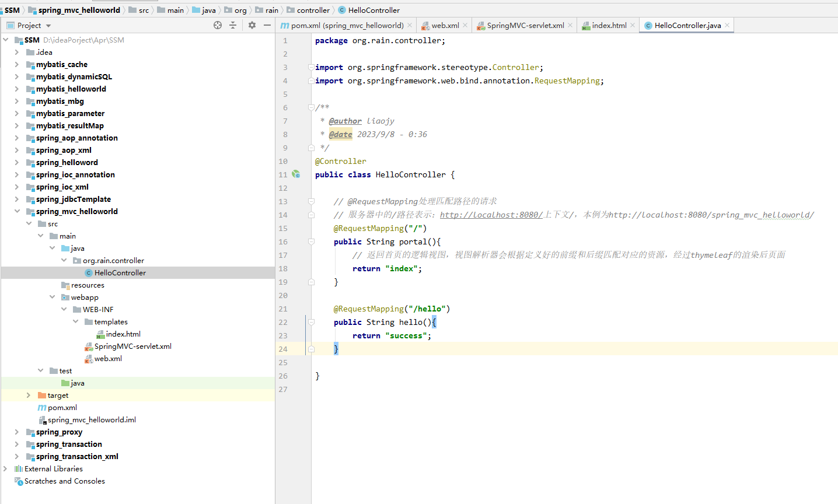Image resolution: width=838 pixels, height=504 pixels.
Task: Close the web.xml editor tab
Action: tap(465, 25)
